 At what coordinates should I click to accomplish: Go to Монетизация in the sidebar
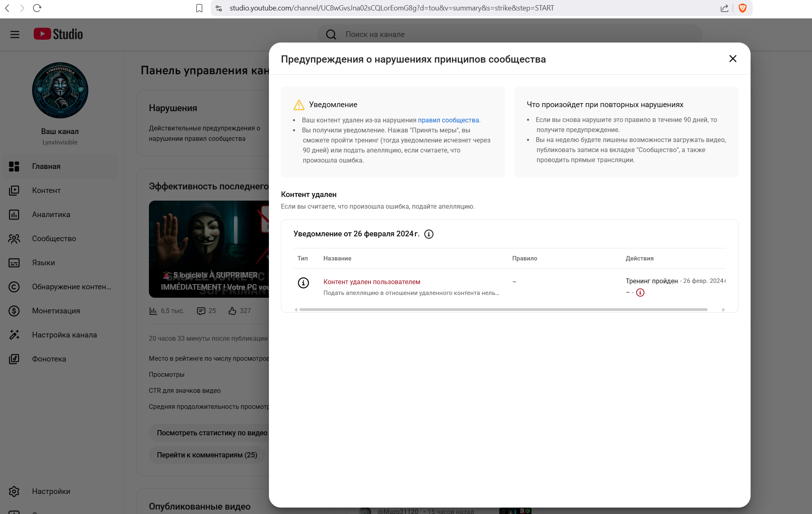56,311
